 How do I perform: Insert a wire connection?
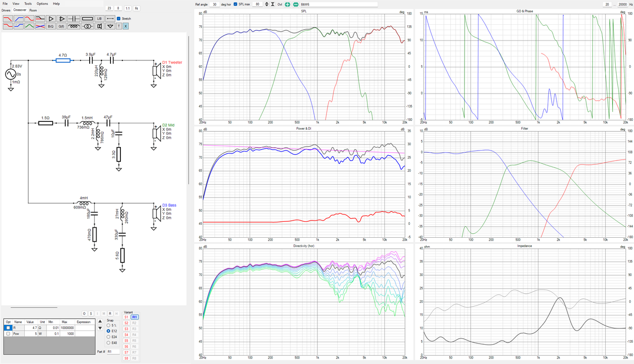point(110,18)
